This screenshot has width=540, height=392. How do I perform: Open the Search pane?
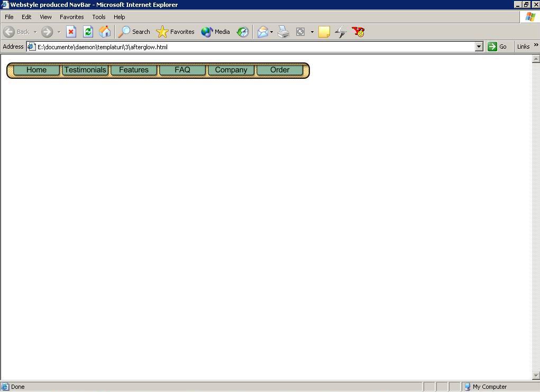coord(134,32)
